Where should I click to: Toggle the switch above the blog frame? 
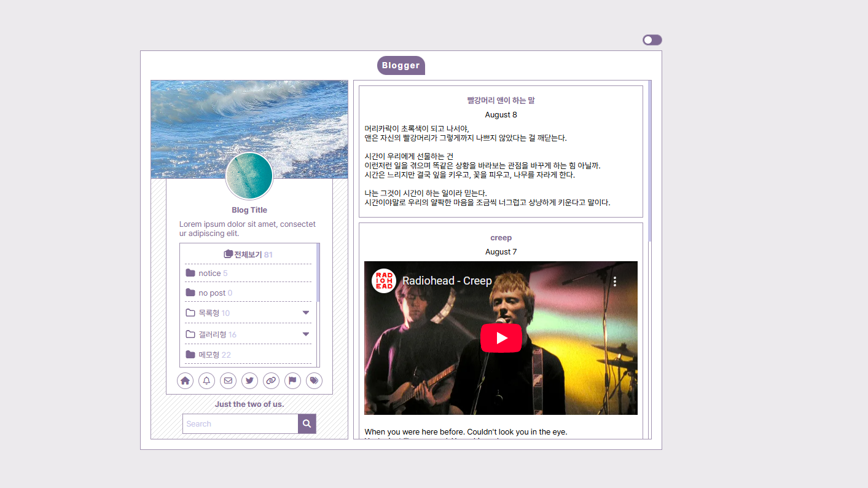pos(652,40)
